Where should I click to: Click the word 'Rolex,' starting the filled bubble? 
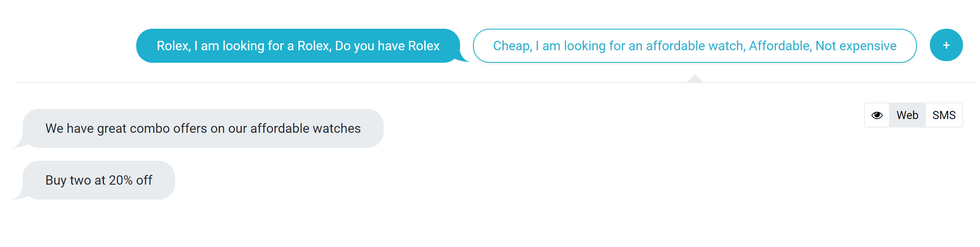(x=174, y=46)
